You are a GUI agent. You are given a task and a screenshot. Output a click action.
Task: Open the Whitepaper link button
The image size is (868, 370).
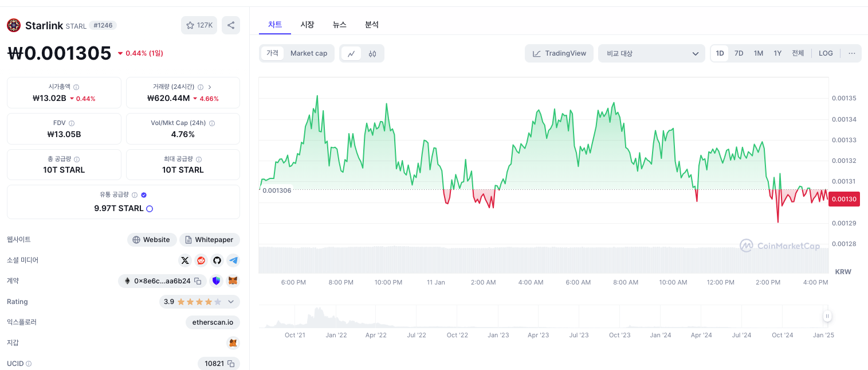coord(210,240)
